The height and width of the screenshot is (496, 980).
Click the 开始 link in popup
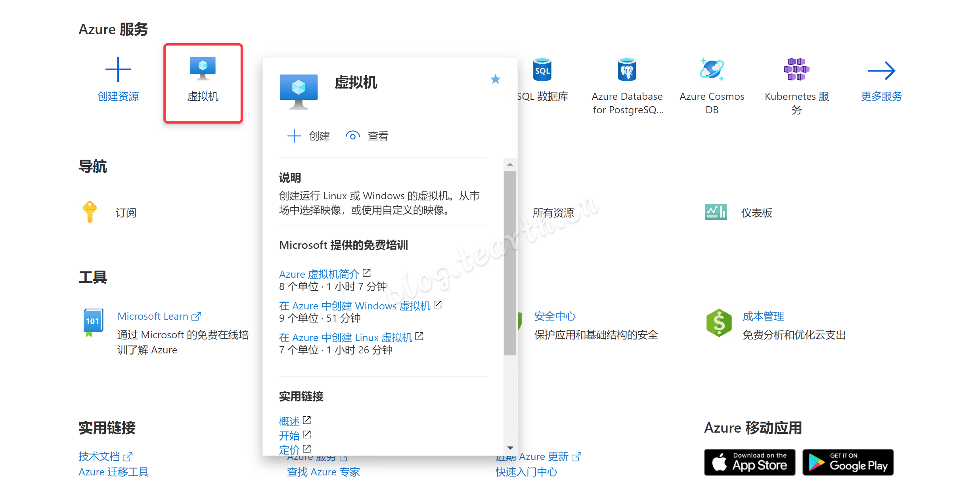(x=289, y=435)
